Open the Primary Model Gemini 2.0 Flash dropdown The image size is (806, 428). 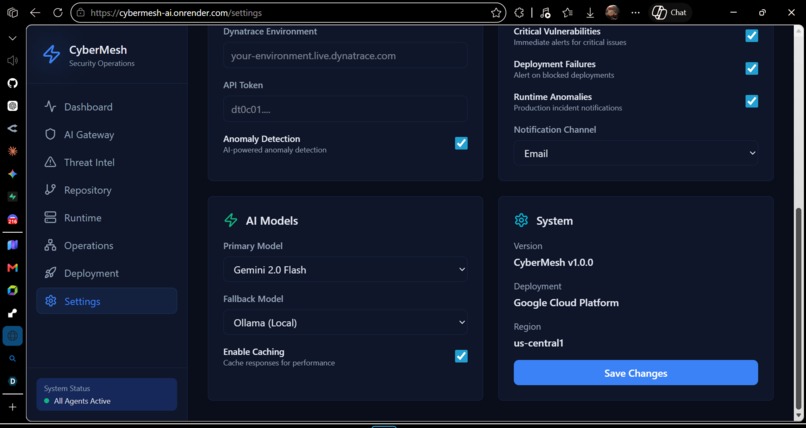[x=345, y=269]
